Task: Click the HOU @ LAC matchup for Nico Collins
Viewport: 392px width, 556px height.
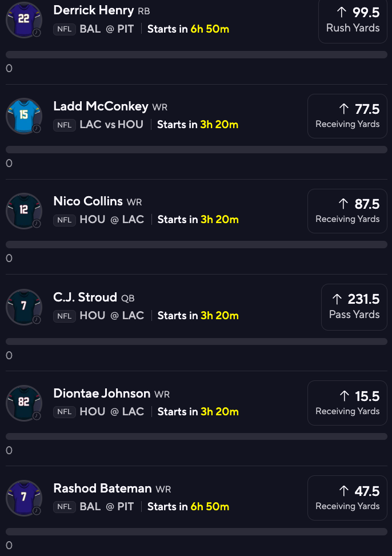Action: tap(112, 220)
